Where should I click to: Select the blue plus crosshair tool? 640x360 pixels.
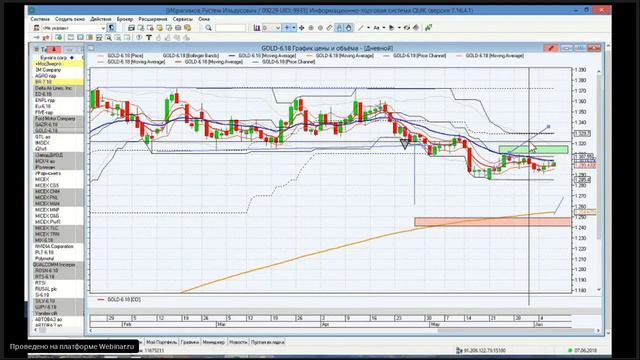pos(287,28)
